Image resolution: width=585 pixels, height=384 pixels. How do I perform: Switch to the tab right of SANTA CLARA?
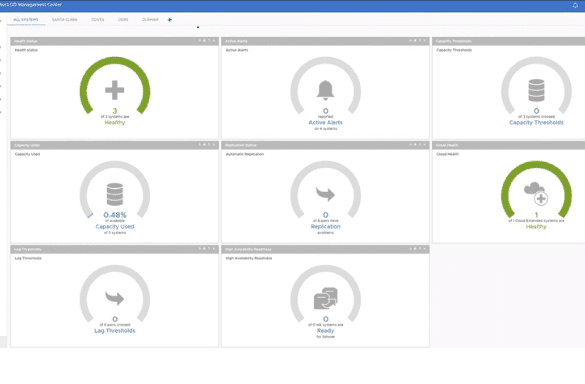coord(98,20)
